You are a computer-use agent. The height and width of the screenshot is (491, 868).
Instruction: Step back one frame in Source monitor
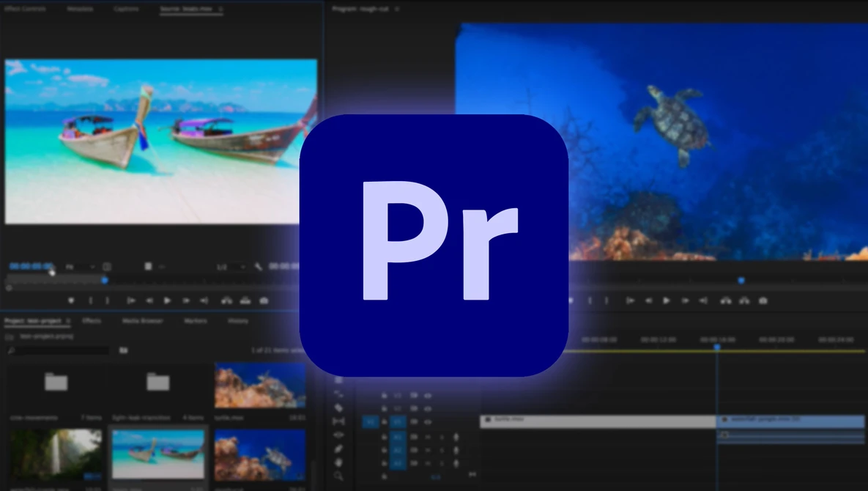pyautogui.click(x=149, y=300)
